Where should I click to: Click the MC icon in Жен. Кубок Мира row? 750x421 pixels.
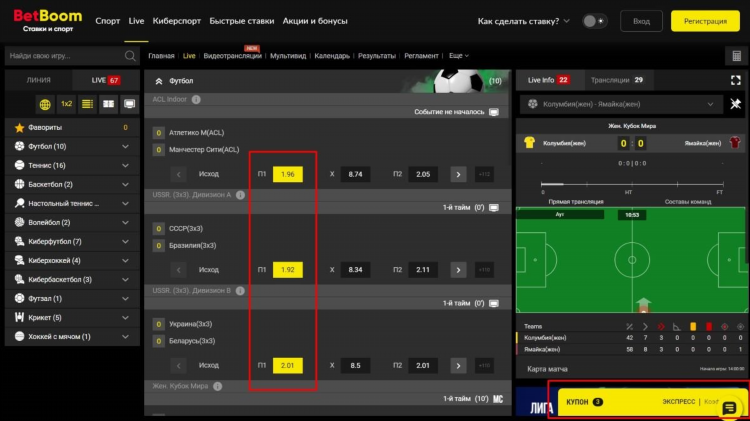pyautogui.click(x=498, y=399)
